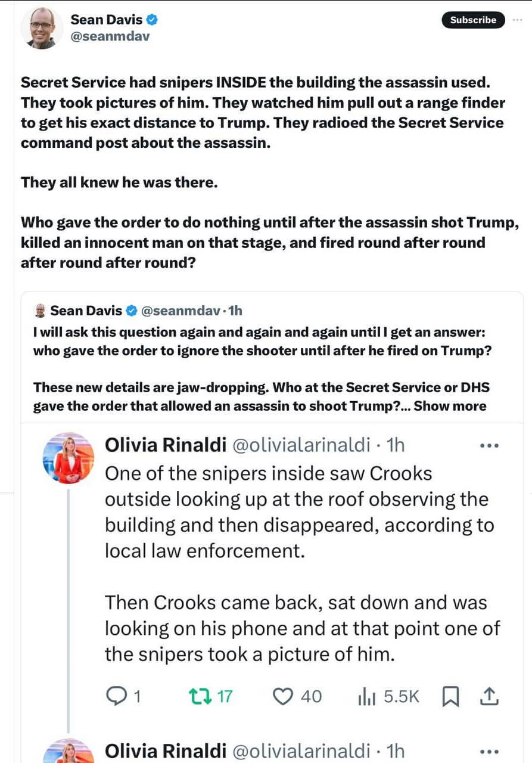Click Sean Davis's blue verified badge at top
The width and height of the screenshot is (532, 763).
click(x=153, y=20)
